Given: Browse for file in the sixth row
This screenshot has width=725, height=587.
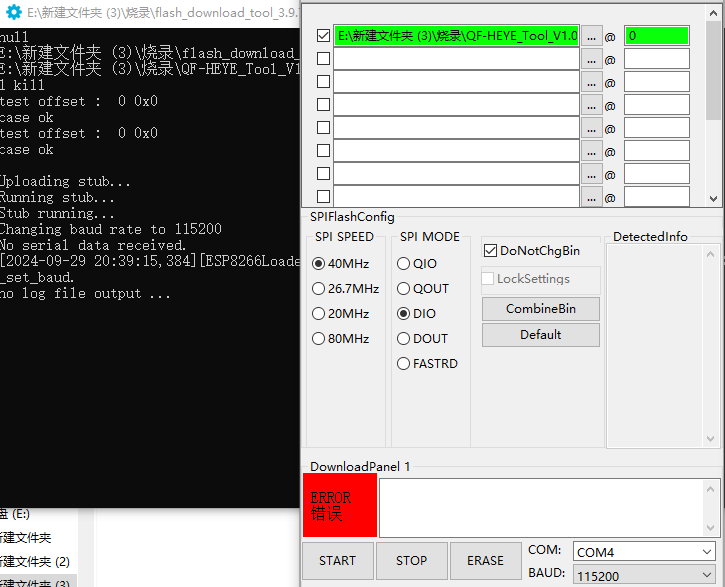Looking at the screenshot, I should tap(591, 152).
